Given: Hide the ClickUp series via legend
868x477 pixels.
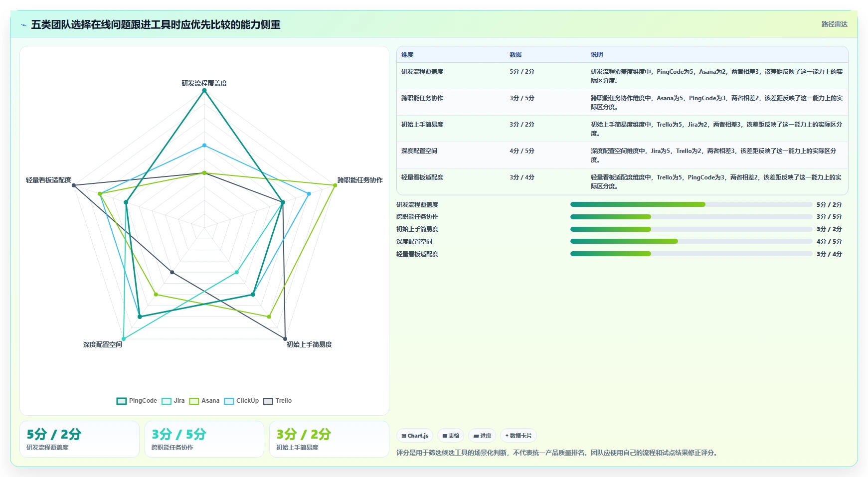Looking at the screenshot, I should coord(241,401).
